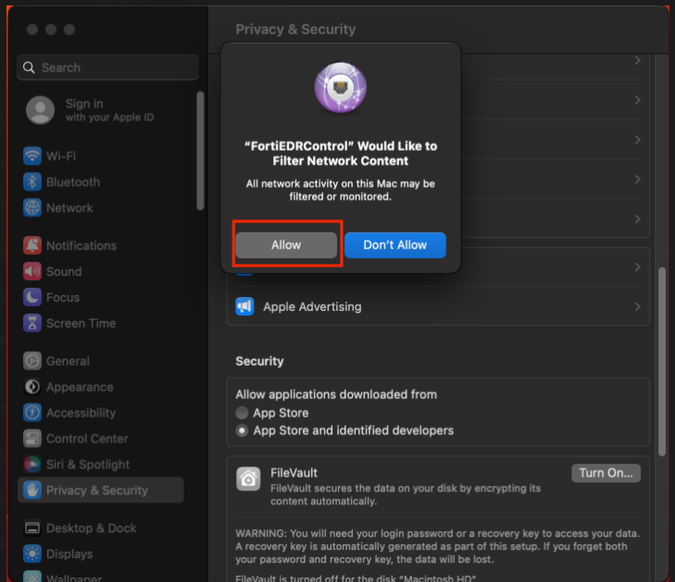
Task: Click the main pane scrollbar thumb
Action: pos(662,362)
